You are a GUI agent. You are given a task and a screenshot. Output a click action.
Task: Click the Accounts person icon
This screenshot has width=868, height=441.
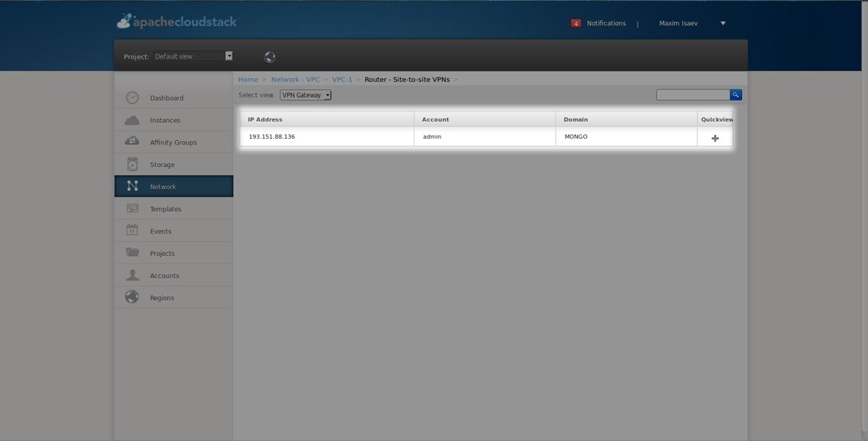click(132, 275)
